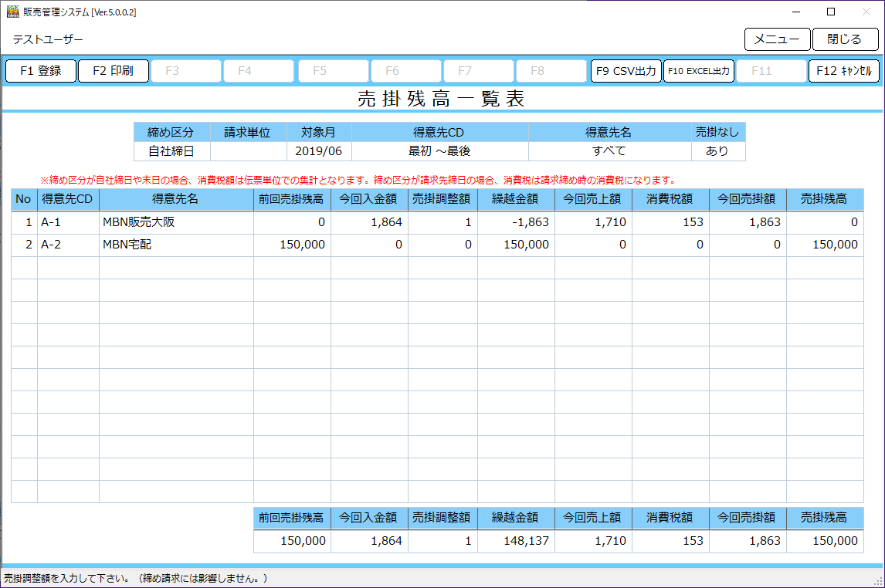Click 150,000 carryover cell in MBN宅配 row
Viewport: 885px width, 588px height.
pyautogui.click(x=516, y=245)
